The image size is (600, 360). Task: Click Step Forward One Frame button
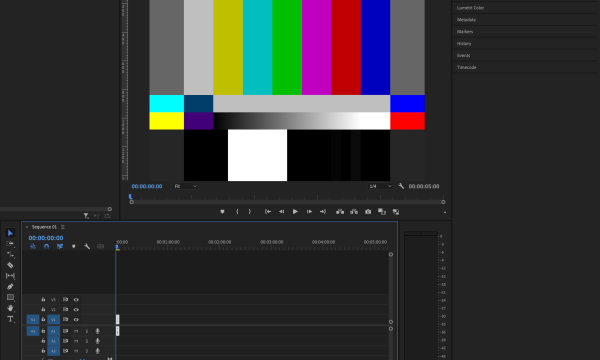pos(309,212)
